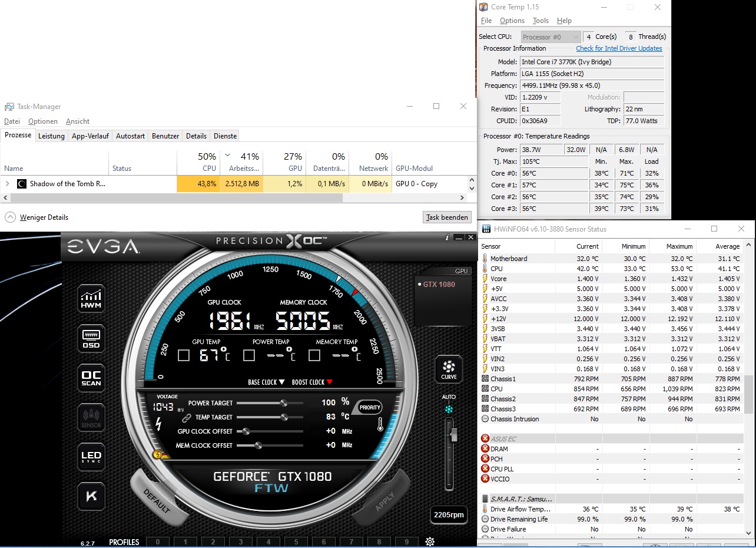Click the K-Boost button
Viewport: 756px width, 548px height.
click(x=91, y=496)
